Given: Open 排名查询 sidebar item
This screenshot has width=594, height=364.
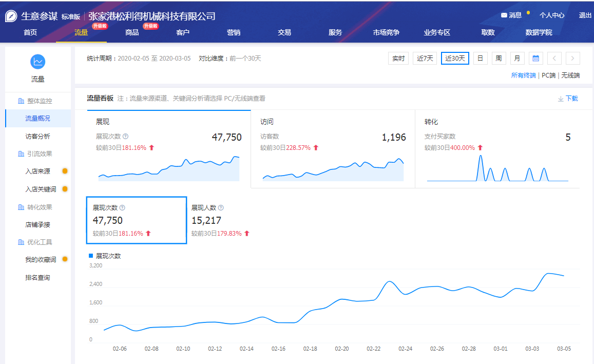Looking at the screenshot, I should [x=38, y=278].
